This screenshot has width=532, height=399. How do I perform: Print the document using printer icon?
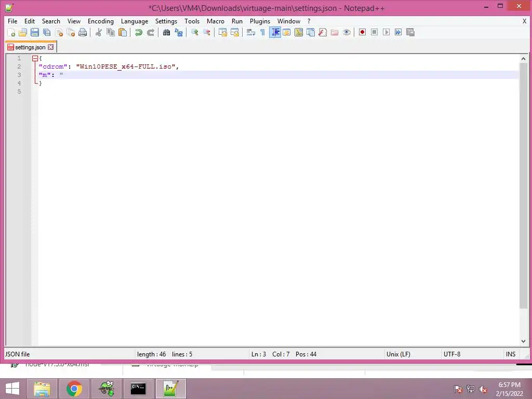click(x=83, y=33)
